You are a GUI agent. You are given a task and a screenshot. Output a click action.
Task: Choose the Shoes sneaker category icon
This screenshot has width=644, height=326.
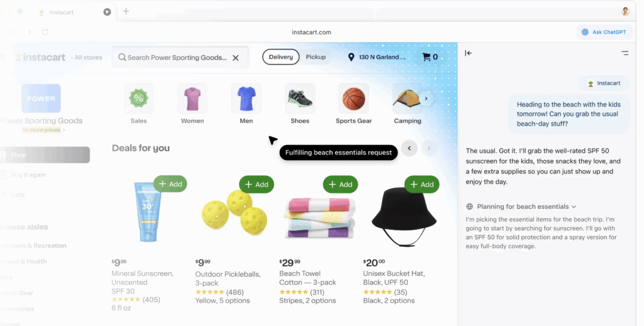[300, 98]
